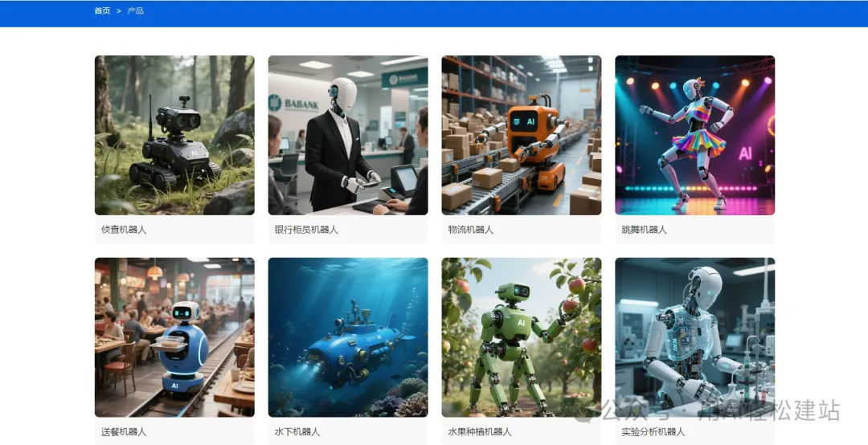Select the 实验分析机器人 title text
The image size is (868, 445).
click(x=653, y=431)
